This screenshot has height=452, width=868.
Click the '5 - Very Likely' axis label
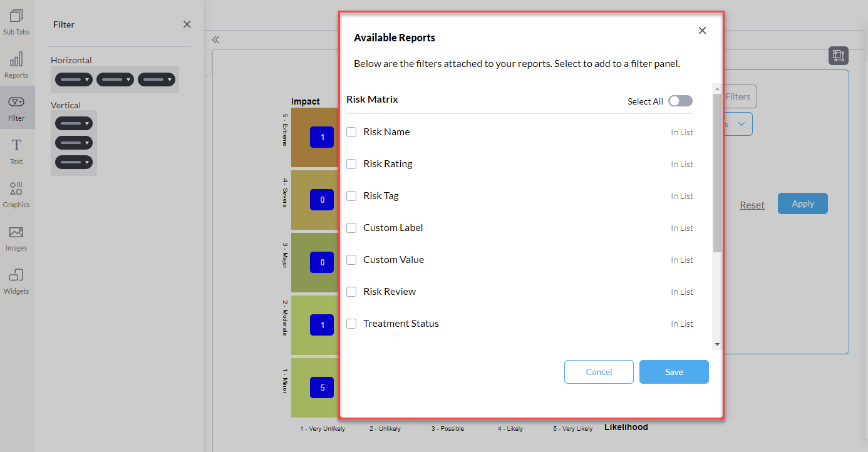(573, 429)
